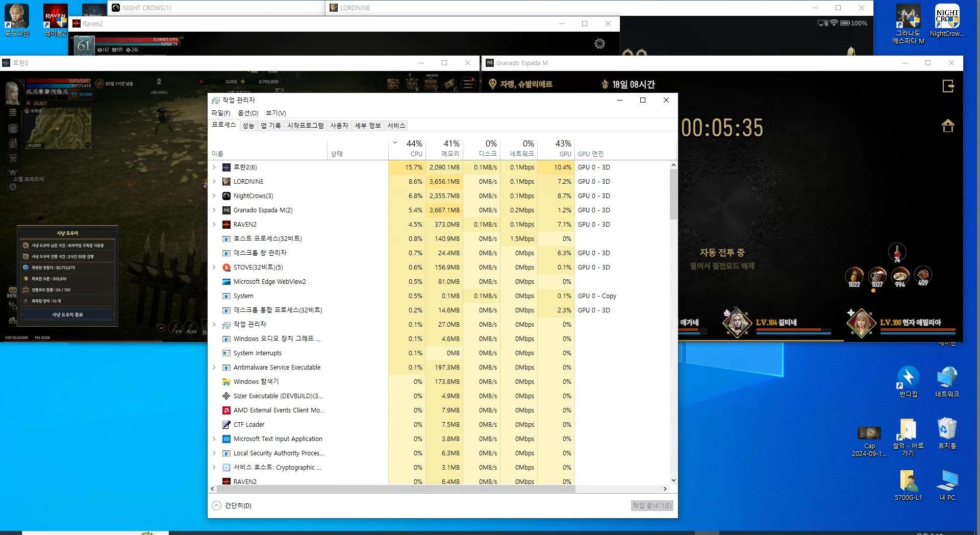
Task: Open the 파일(F) menu
Action: pos(221,113)
